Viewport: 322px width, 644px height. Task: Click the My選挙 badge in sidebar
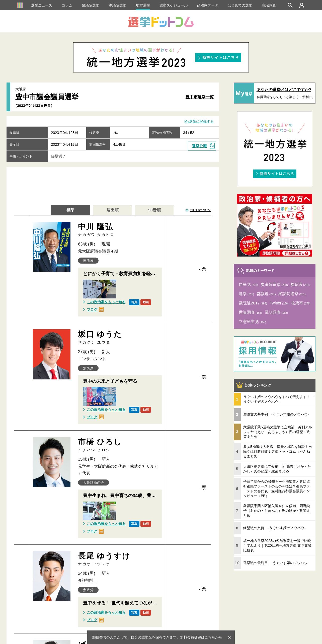[244, 93]
